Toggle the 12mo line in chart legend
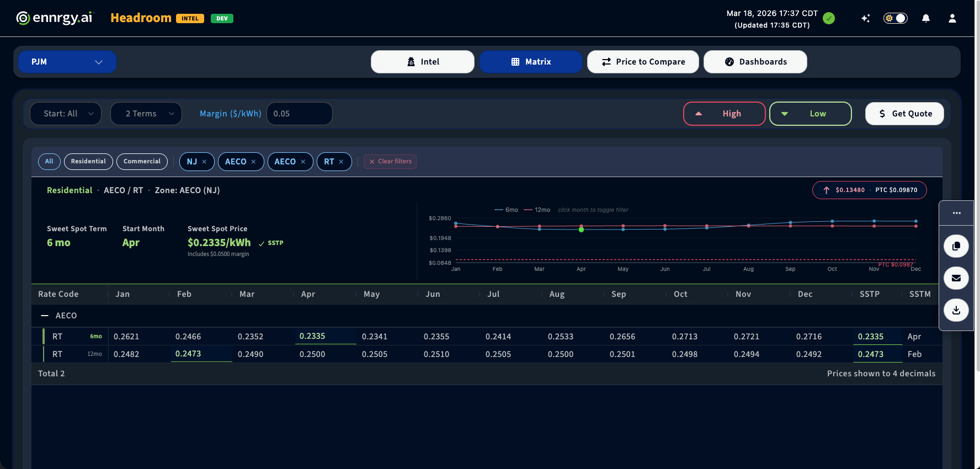Screen dimensions: 980x469 click(x=537, y=210)
